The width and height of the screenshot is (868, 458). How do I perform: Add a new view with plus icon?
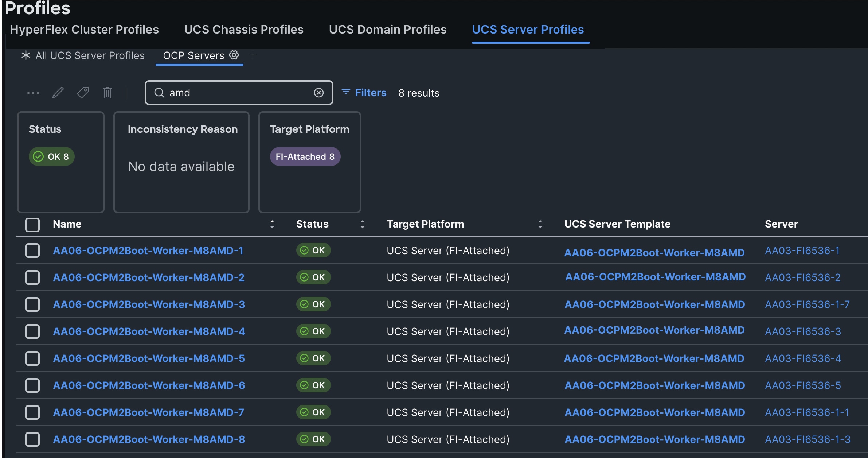(x=253, y=55)
